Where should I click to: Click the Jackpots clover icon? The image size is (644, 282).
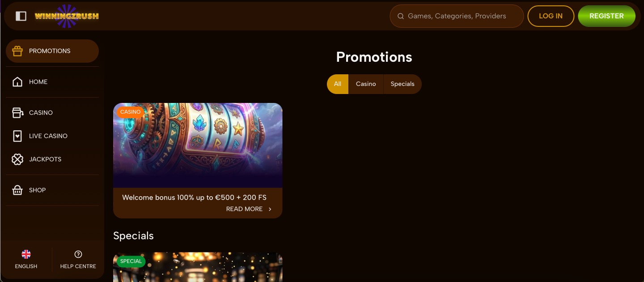17,159
